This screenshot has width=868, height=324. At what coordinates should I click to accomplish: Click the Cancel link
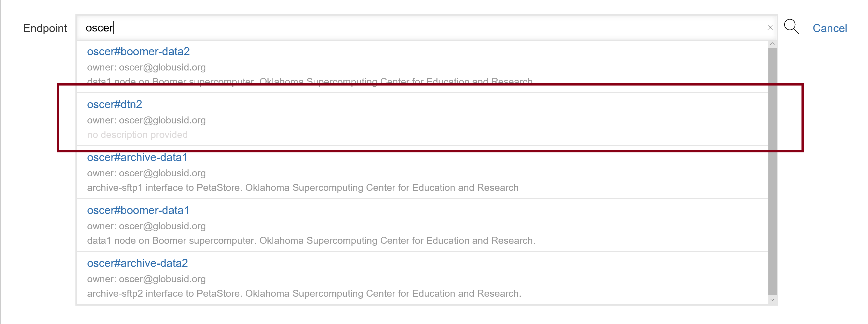[829, 28]
